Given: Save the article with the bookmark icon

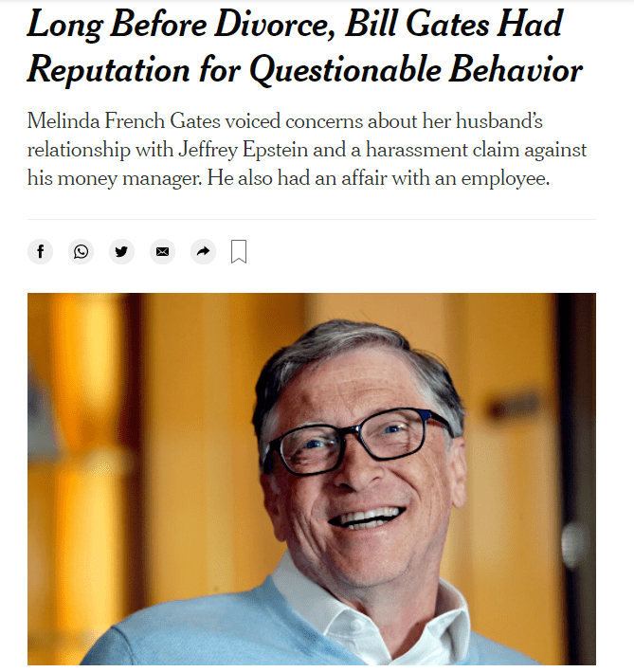Looking at the screenshot, I should (239, 251).
